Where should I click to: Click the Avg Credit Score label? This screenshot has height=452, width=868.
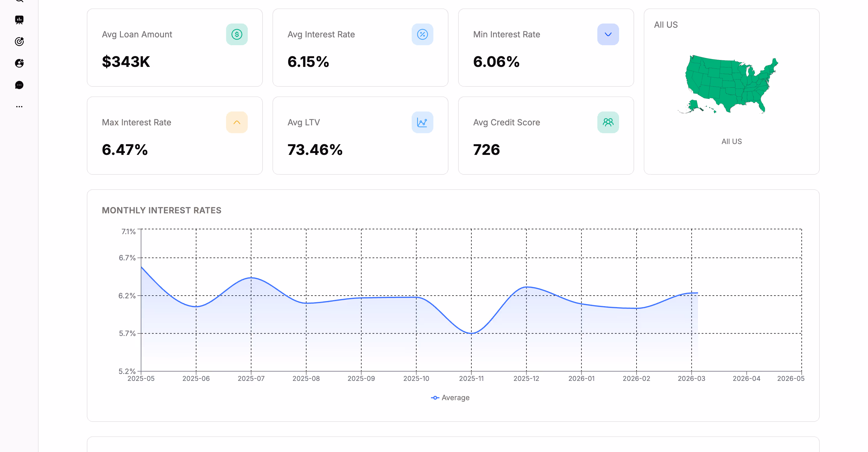click(506, 122)
